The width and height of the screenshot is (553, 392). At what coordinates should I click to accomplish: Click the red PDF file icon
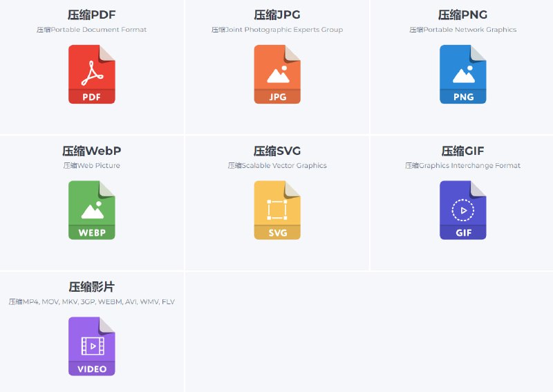tap(92, 75)
